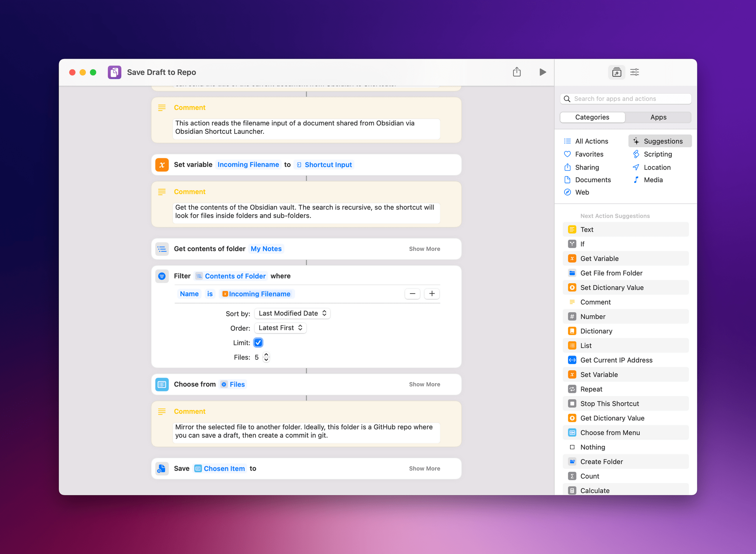
Task: Show more options for Choose from Files
Action: point(425,384)
